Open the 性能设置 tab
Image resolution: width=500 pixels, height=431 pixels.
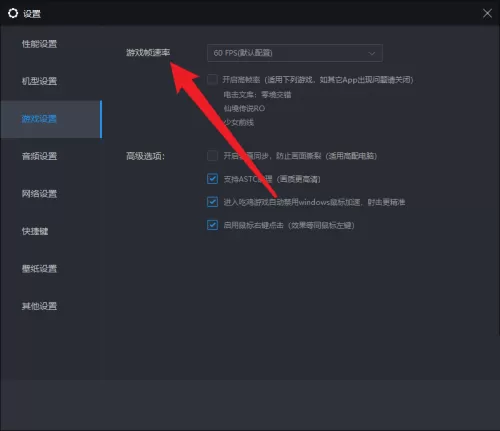click(x=39, y=44)
